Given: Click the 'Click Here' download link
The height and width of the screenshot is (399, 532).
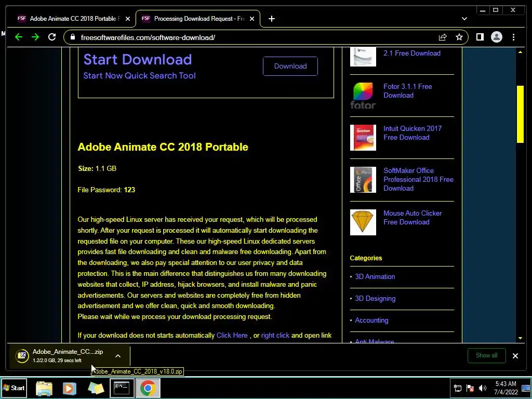Looking at the screenshot, I should [232, 336].
